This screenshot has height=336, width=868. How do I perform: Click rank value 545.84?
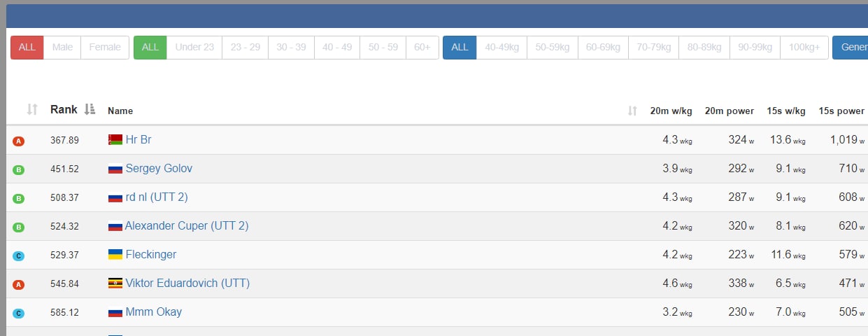(x=64, y=284)
